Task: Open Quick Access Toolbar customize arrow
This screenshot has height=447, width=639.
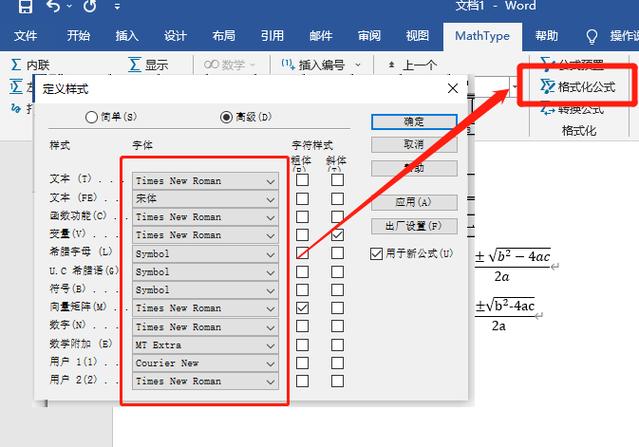Action: (117, 7)
